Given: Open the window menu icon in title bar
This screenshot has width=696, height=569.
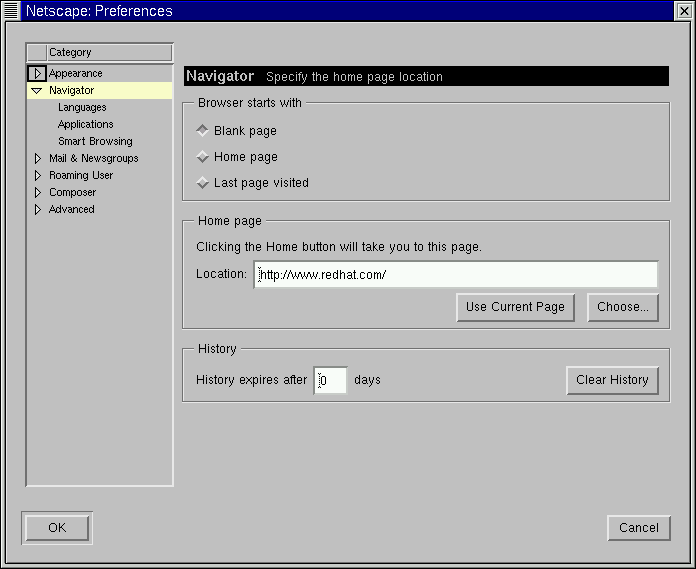Looking at the screenshot, I should (x=11, y=11).
